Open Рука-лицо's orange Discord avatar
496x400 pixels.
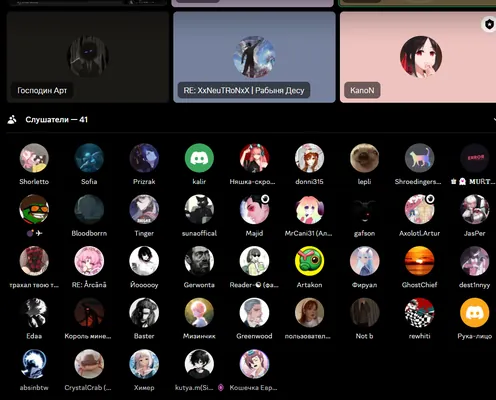[474, 313]
